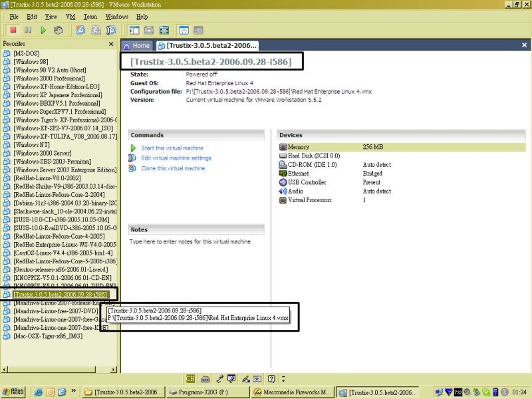The image size is (532, 399).
Task: Click Favorites scrollbar left arrow
Action: coord(4,369)
